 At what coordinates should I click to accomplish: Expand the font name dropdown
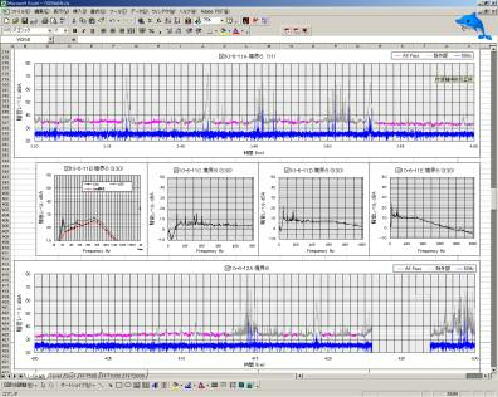coord(50,31)
